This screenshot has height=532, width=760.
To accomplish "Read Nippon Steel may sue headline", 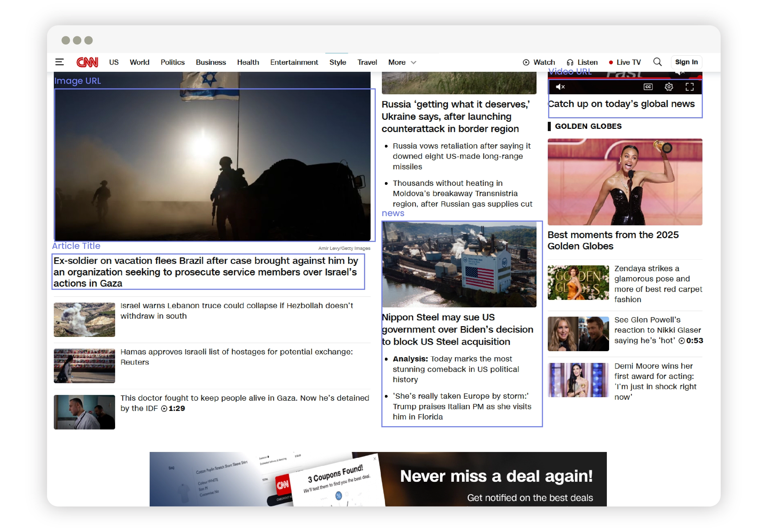I will tap(457, 329).
